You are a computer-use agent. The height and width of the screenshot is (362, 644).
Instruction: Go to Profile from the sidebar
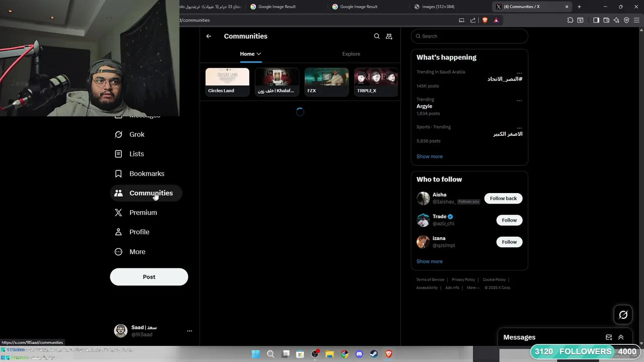point(132,232)
